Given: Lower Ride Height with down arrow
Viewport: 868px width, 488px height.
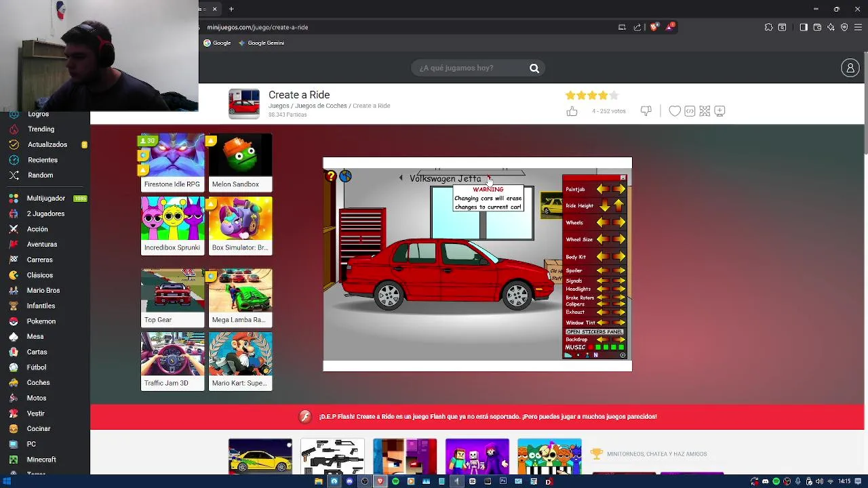Looking at the screenshot, I should pyautogui.click(x=604, y=205).
